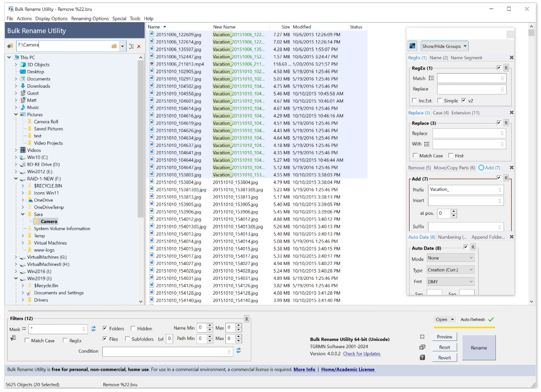Image resolution: width=541 pixels, height=392 pixels.
Task: Open the Show/Hide Groups dropdown
Action: pos(444,46)
